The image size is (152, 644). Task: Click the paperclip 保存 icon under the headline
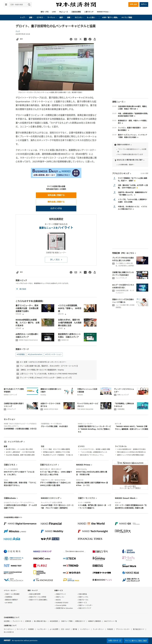point(17,39)
